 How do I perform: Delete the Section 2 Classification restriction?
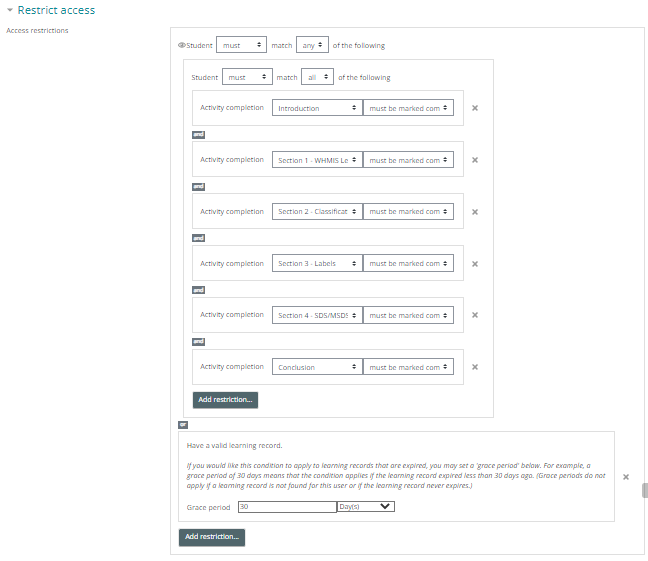475,212
